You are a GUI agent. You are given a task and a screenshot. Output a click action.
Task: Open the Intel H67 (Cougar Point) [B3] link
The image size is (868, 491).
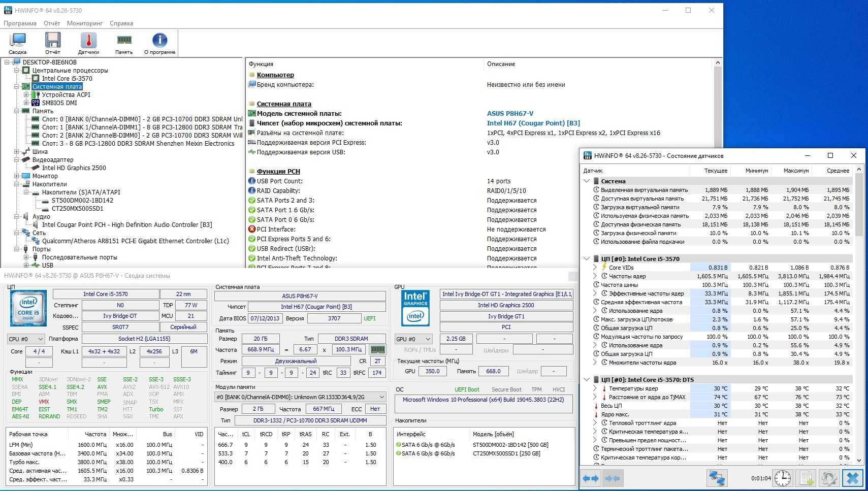click(x=533, y=123)
